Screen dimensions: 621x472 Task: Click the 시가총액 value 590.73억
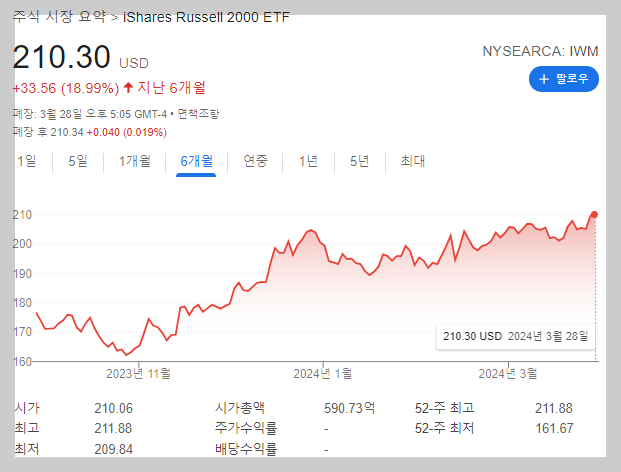349,408
